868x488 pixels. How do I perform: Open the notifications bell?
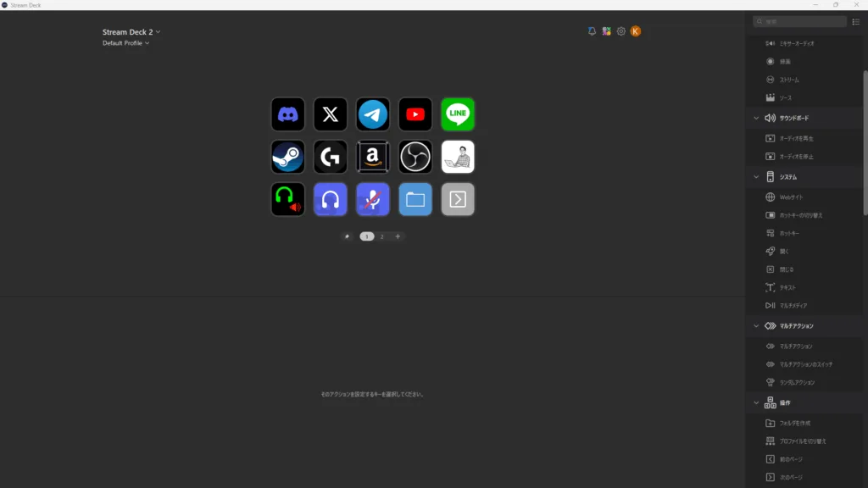[x=592, y=31]
